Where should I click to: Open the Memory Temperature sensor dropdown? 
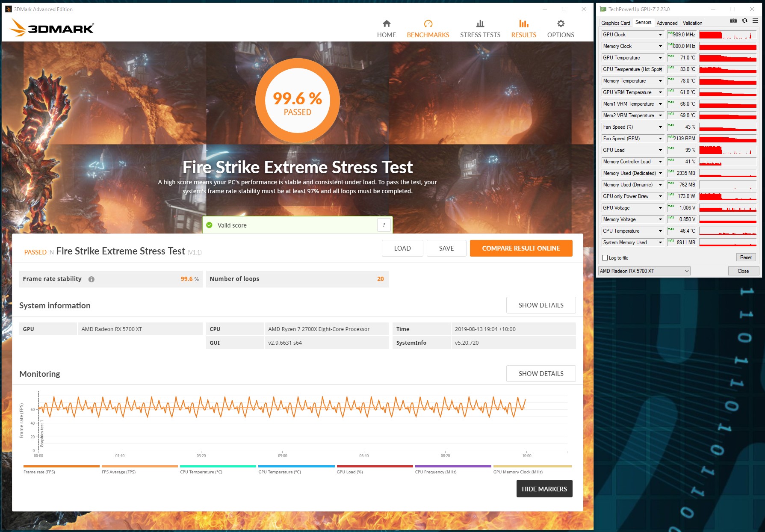660,81
